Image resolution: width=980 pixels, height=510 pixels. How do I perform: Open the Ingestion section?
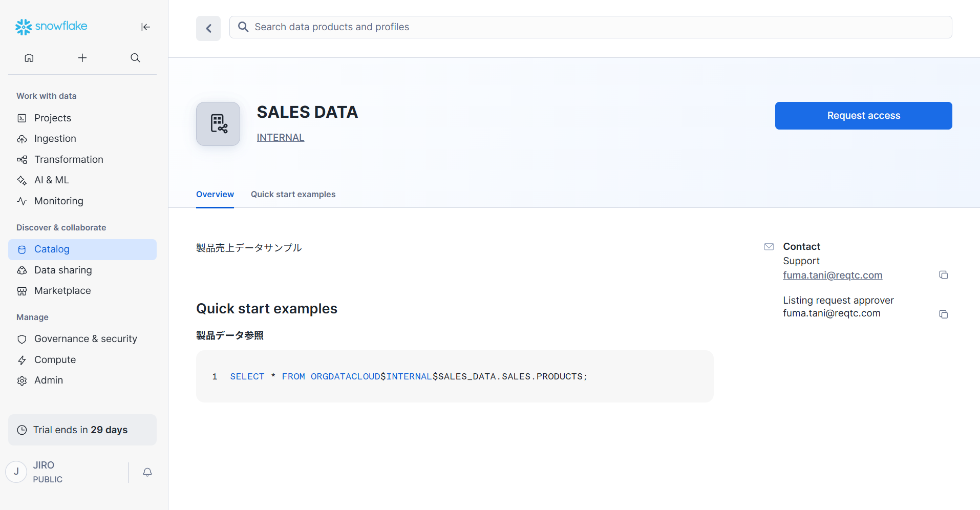55,139
